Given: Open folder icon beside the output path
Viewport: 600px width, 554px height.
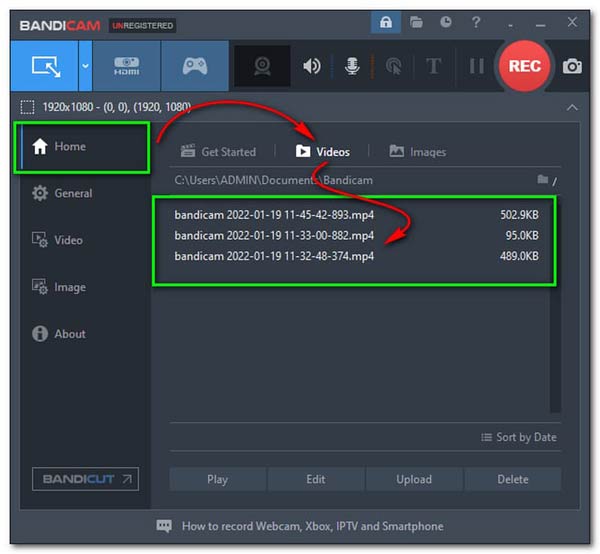Looking at the screenshot, I should pyautogui.click(x=543, y=179).
